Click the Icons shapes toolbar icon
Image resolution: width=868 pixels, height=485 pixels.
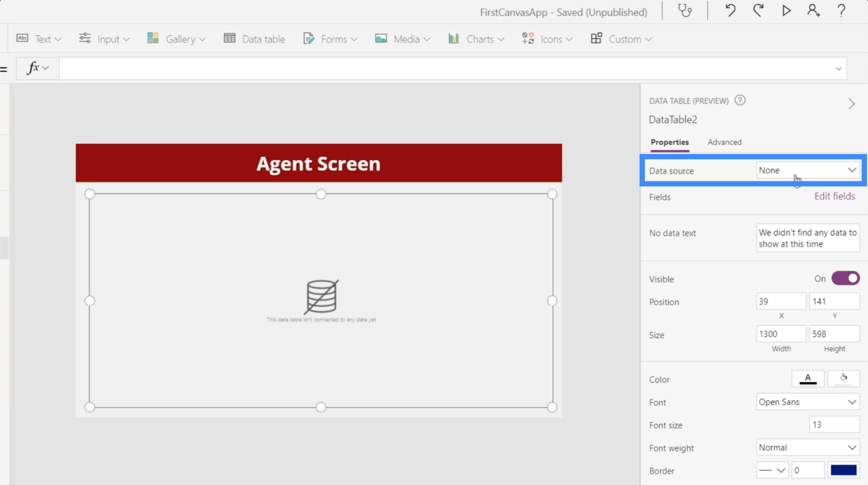[x=528, y=38]
